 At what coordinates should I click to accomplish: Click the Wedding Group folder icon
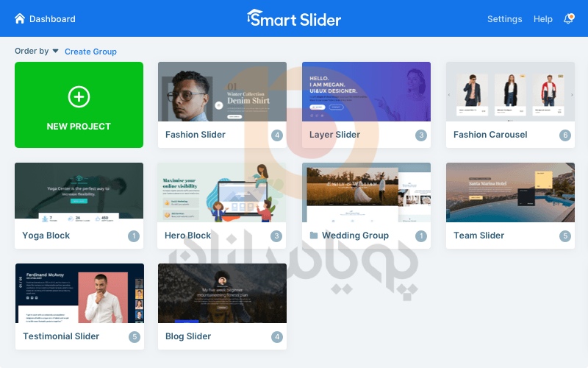pos(314,236)
